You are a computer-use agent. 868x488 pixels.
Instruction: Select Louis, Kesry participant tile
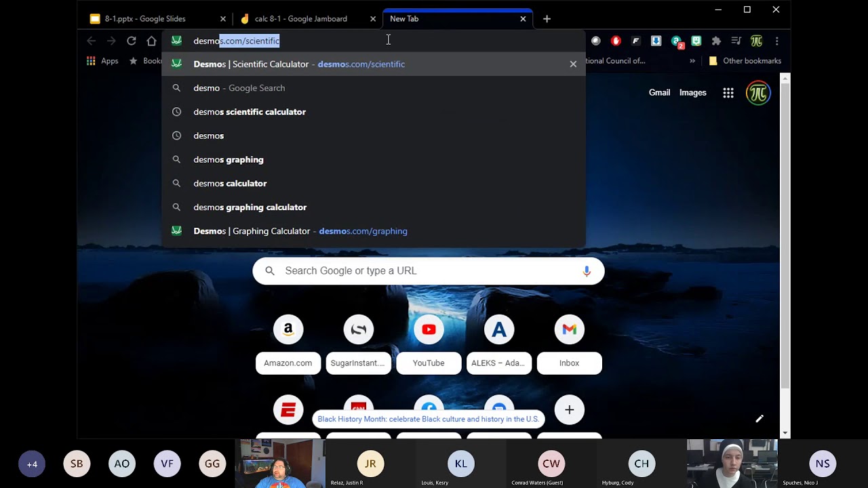pyautogui.click(x=460, y=464)
